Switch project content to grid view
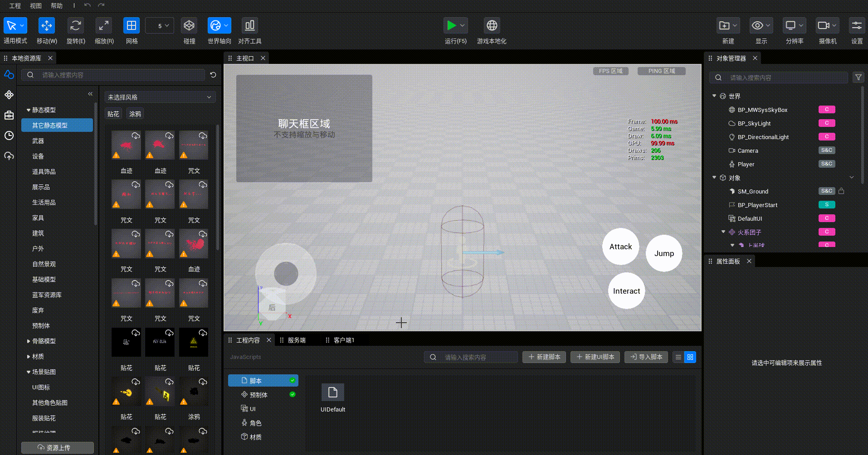Screen dimensions: 868x455 point(690,357)
